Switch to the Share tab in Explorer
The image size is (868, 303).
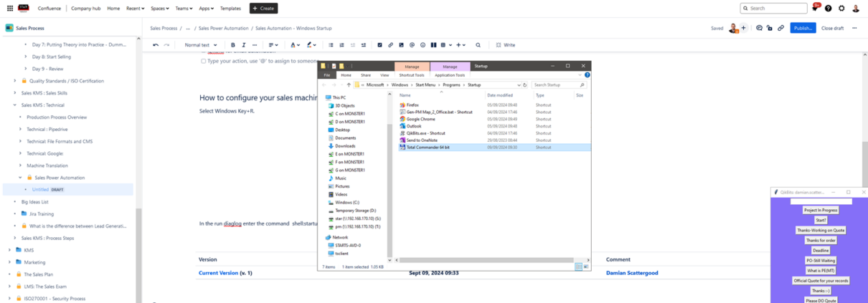[365, 75]
